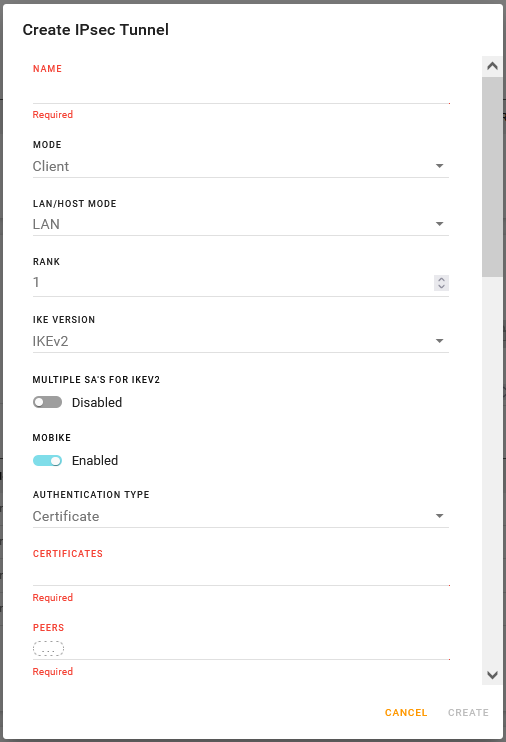
Task: Open the Mode dropdown showing Client
Action: tap(240, 167)
